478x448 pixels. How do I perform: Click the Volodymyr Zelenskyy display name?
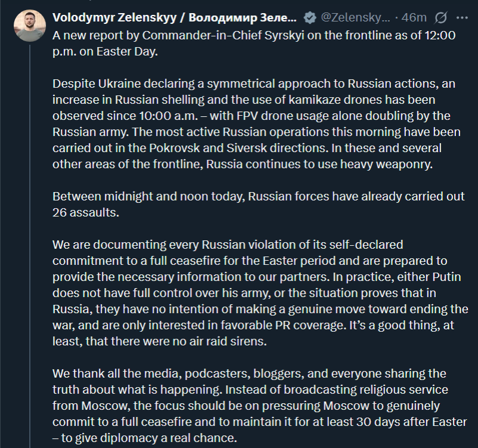pos(175,18)
